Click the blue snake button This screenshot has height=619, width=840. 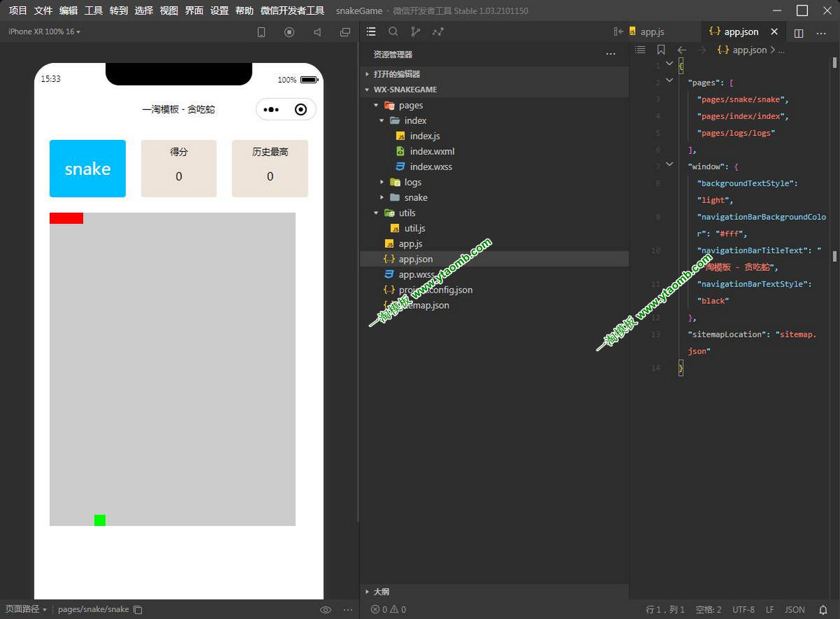(x=87, y=169)
